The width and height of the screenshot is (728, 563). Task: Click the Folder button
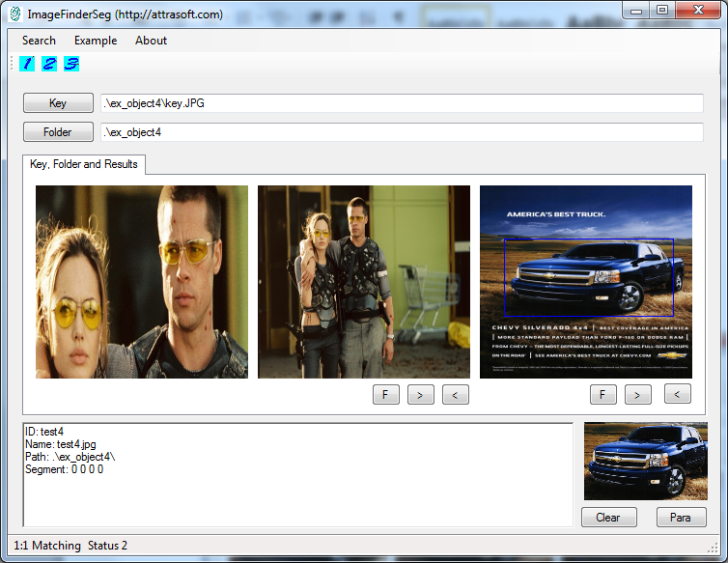[x=58, y=132]
